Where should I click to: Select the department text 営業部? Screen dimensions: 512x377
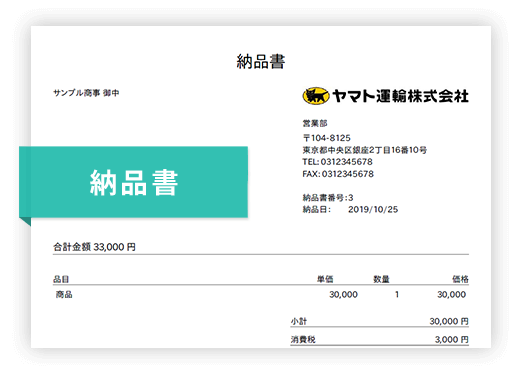click(315, 123)
